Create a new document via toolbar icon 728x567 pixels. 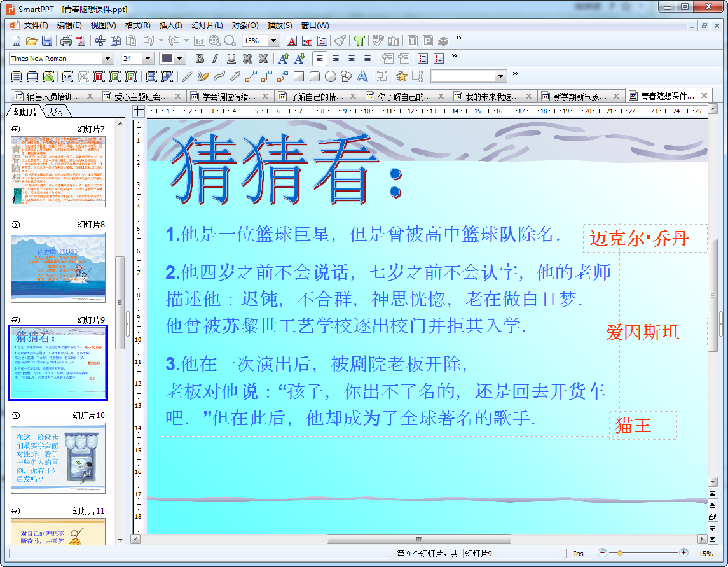(17, 41)
